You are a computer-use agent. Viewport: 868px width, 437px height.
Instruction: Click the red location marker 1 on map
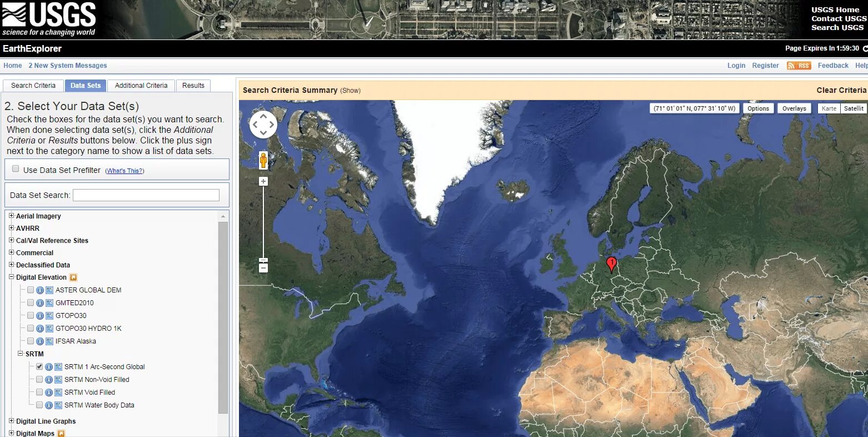[x=611, y=265]
